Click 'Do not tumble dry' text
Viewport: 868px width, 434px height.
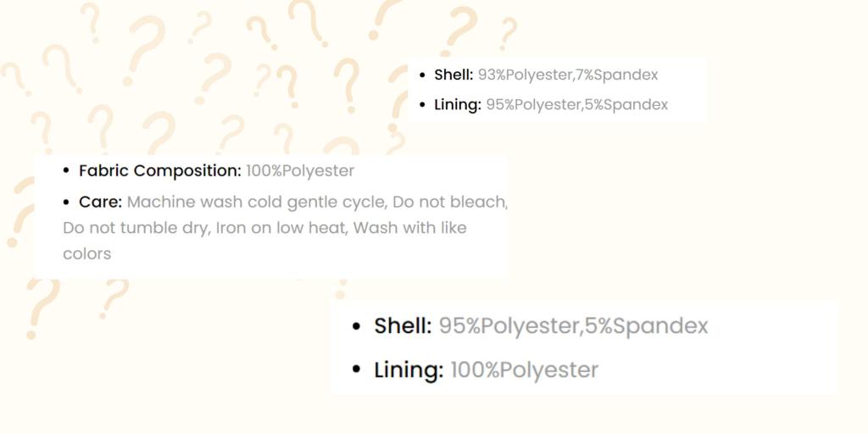135,228
